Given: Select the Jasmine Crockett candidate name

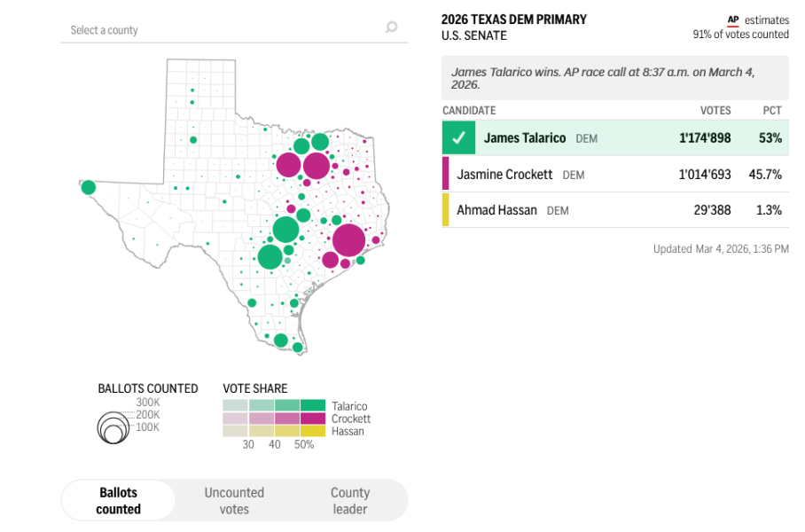Looking at the screenshot, I should pyautogui.click(x=504, y=175).
